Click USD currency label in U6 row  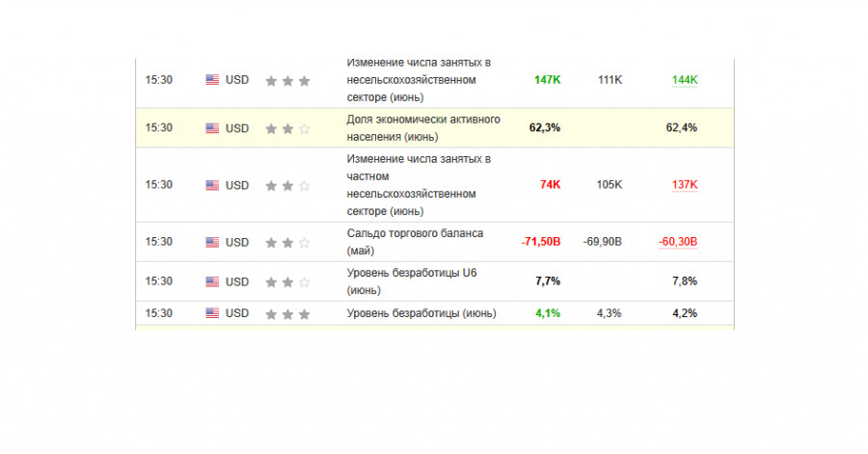[x=237, y=282]
